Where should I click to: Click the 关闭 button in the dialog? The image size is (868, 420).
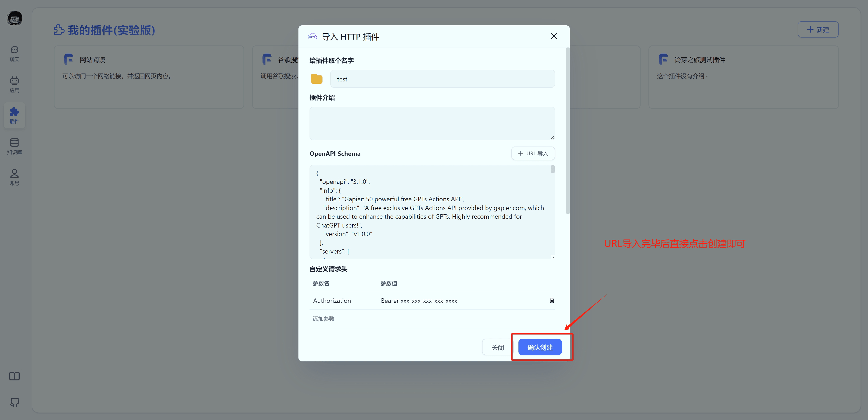(x=498, y=347)
